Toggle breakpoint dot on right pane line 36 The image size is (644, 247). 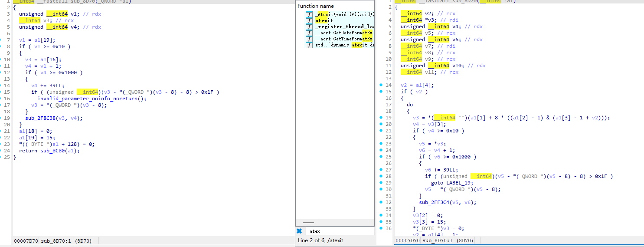click(x=381, y=228)
